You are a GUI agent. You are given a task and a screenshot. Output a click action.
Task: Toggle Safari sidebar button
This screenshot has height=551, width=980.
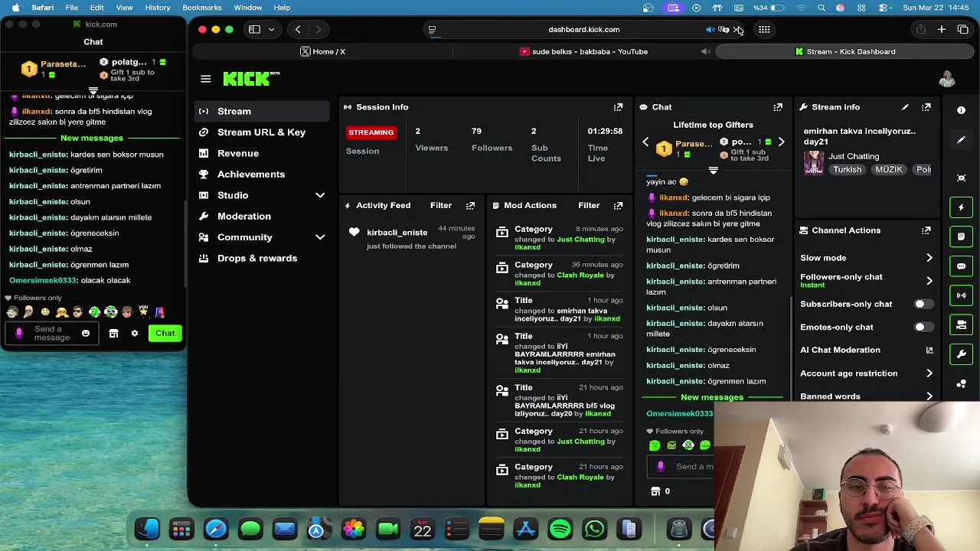tap(254, 30)
